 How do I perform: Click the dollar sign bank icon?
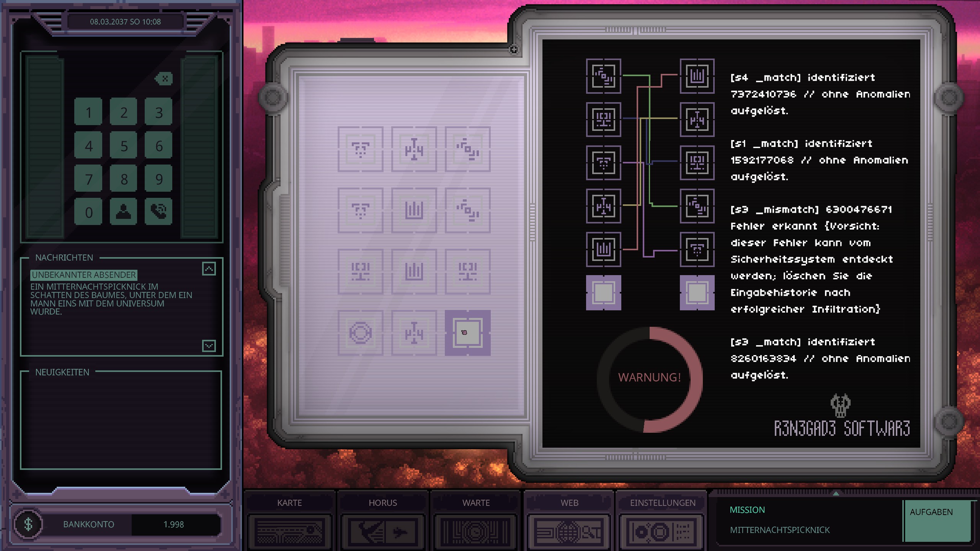tap(28, 524)
